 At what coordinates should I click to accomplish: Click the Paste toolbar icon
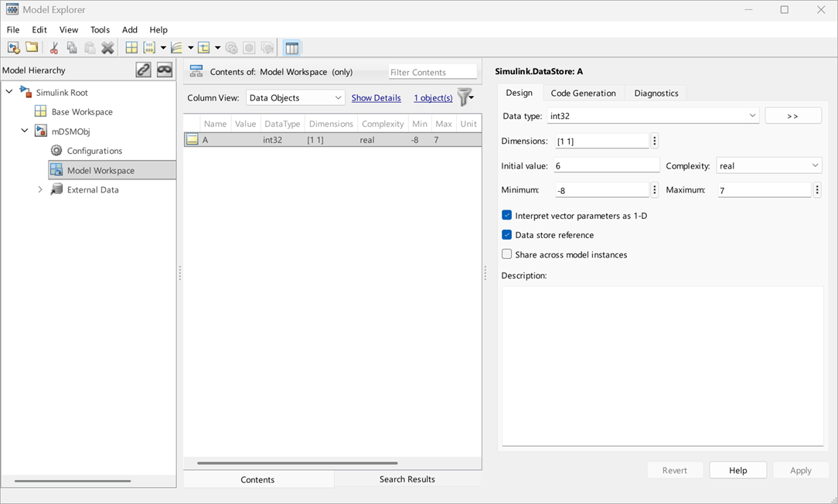(x=90, y=48)
